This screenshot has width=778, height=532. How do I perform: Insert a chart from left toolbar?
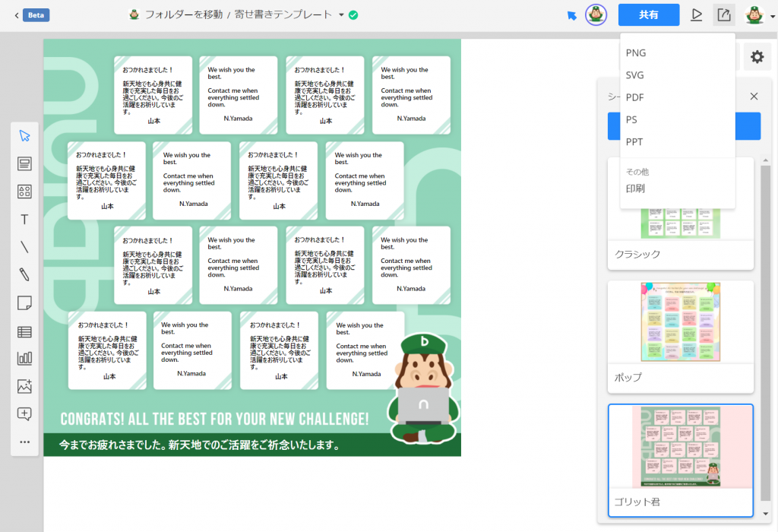pos(24,359)
